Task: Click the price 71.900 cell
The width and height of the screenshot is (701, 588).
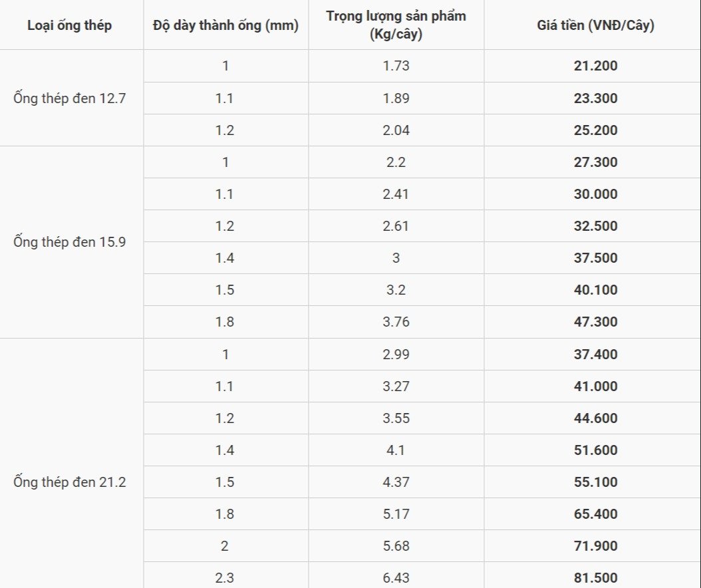Action: click(x=595, y=546)
